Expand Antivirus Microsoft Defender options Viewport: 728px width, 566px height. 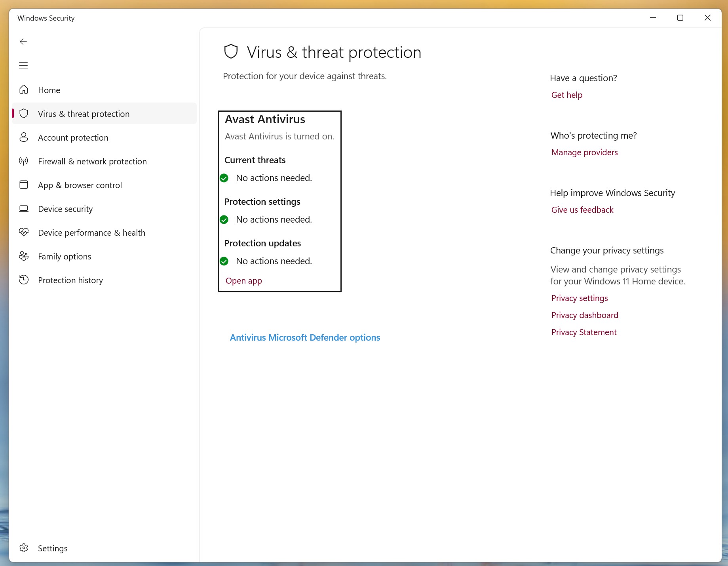(305, 337)
